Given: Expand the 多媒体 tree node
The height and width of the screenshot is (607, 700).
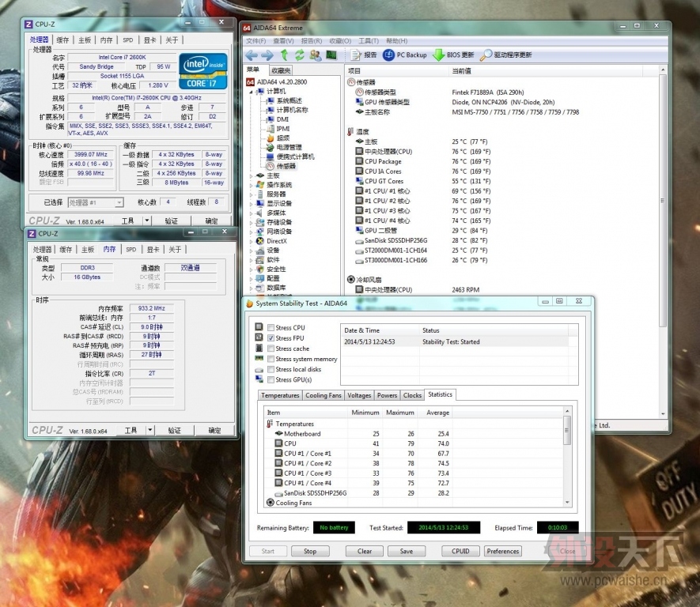Looking at the screenshot, I should (x=251, y=213).
